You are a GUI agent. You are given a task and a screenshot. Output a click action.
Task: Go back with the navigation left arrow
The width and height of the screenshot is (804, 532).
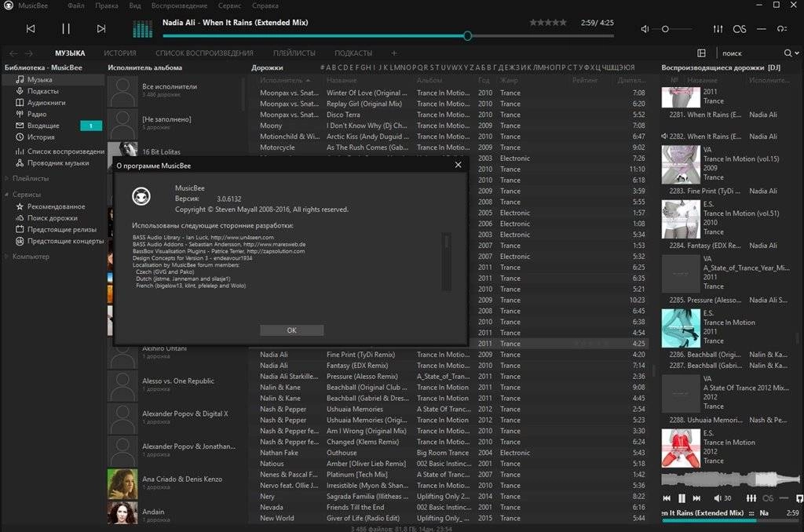click(13, 53)
